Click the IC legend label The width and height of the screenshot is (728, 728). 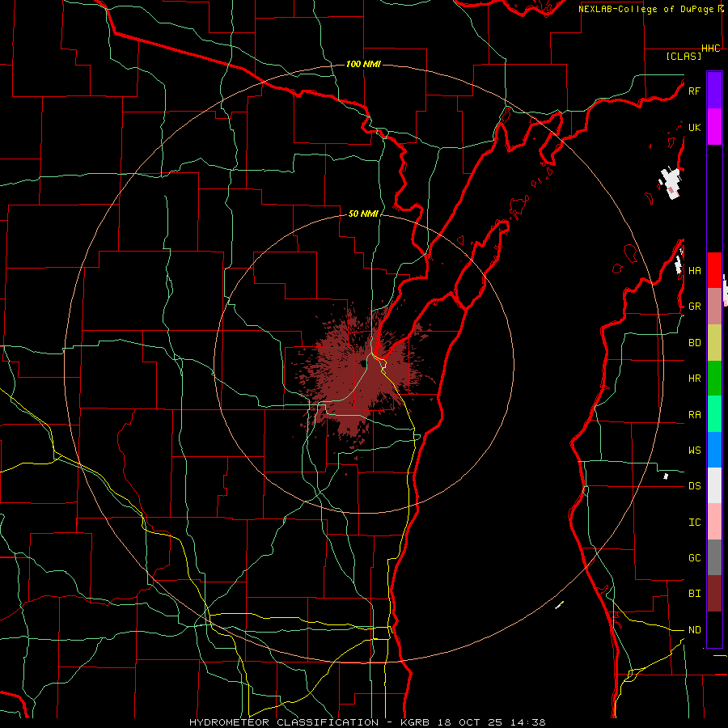(x=694, y=523)
